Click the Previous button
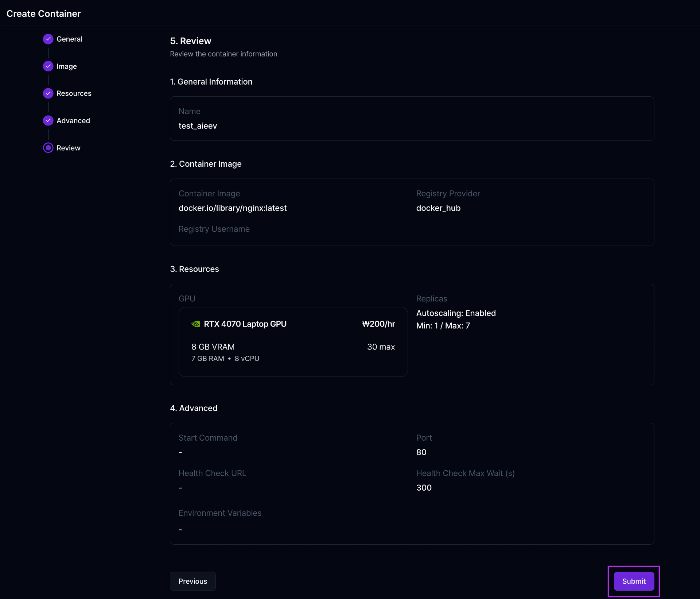700x599 pixels. click(x=192, y=581)
